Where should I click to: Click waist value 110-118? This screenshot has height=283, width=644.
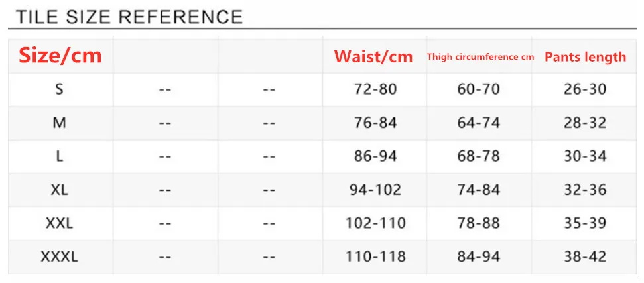tap(375, 256)
